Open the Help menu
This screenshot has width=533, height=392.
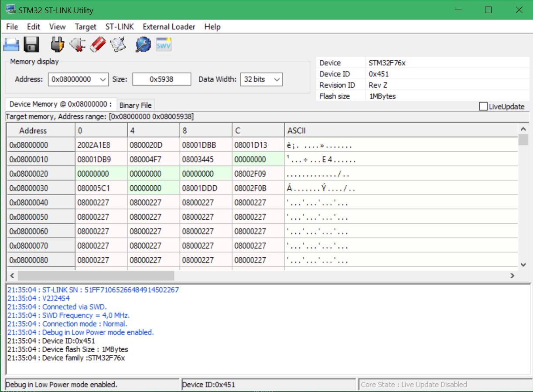tap(212, 27)
